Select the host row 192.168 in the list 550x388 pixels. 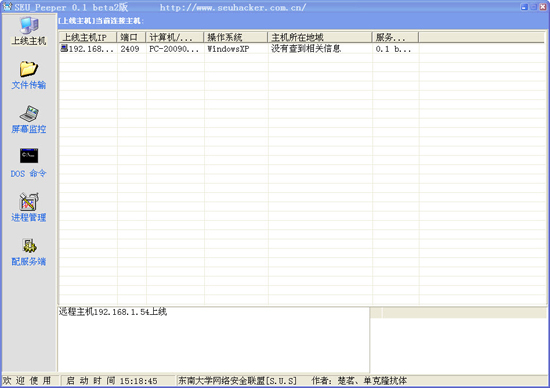point(301,49)
